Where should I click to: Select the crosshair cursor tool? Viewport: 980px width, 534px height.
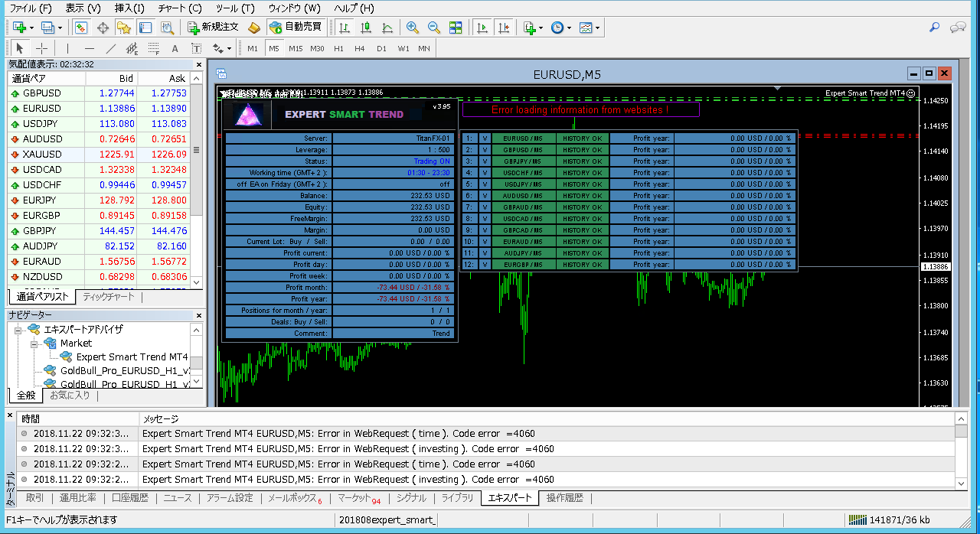tap(42, 48)
